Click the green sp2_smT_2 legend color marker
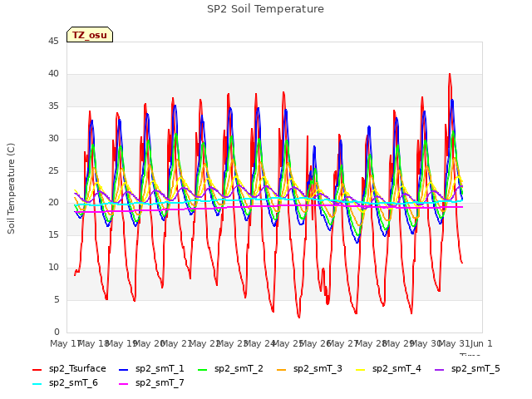Viewport: 532px width, 399px height. coord(203,369)
